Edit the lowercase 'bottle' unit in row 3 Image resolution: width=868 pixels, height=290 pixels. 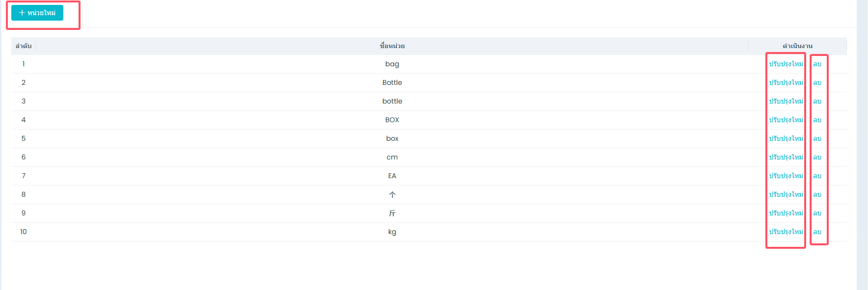click(786, 101)
